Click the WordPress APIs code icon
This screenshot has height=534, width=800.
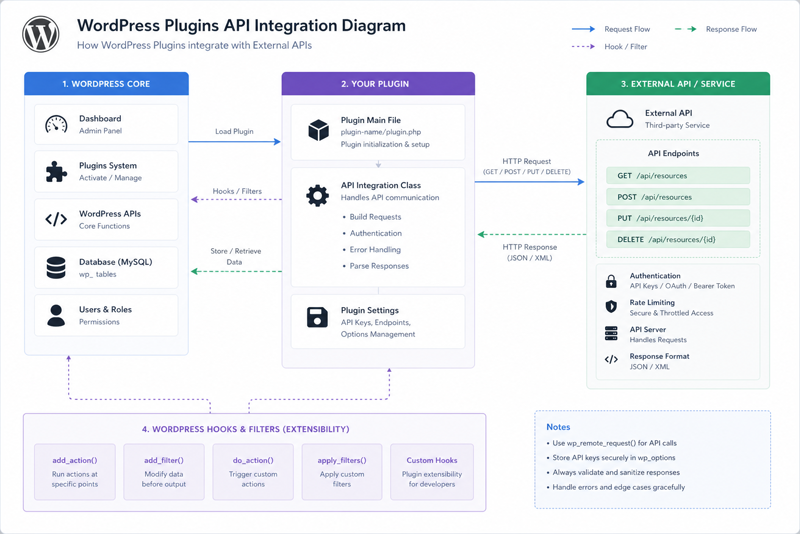point(56,219)
